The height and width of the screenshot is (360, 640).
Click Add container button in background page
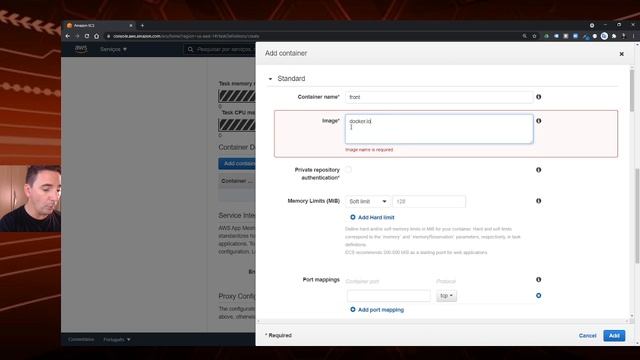point(237,163)
